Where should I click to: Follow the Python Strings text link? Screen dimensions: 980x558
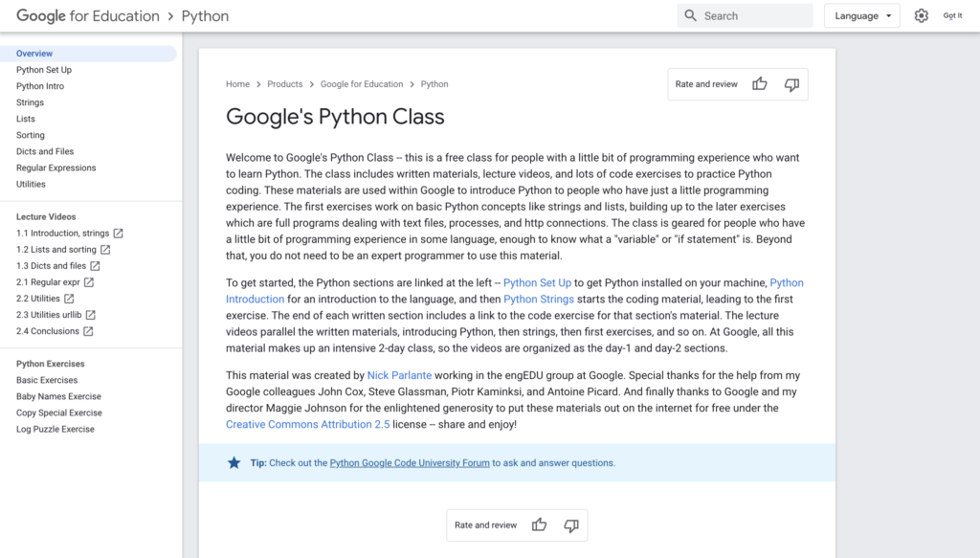click(x=539, y=299)
